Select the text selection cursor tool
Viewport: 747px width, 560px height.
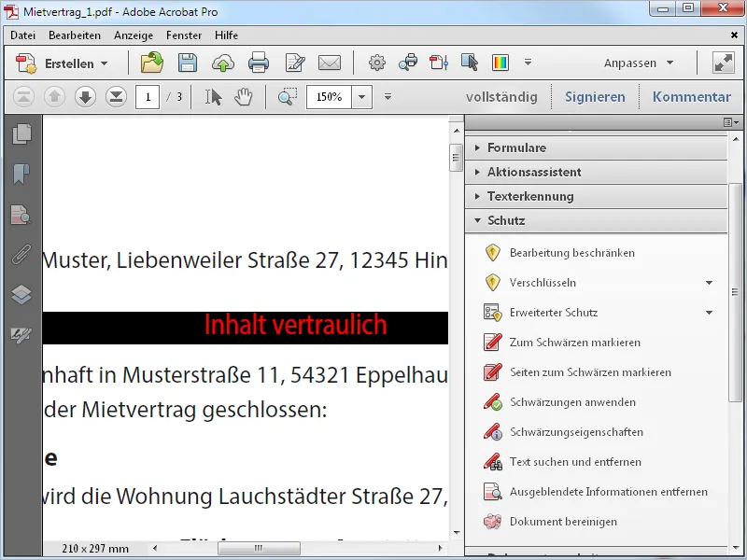coord(214,97)
